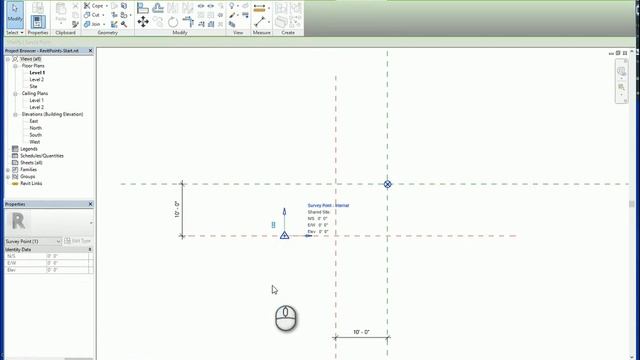Open the Site floor plan

click(x=33, y=87)
